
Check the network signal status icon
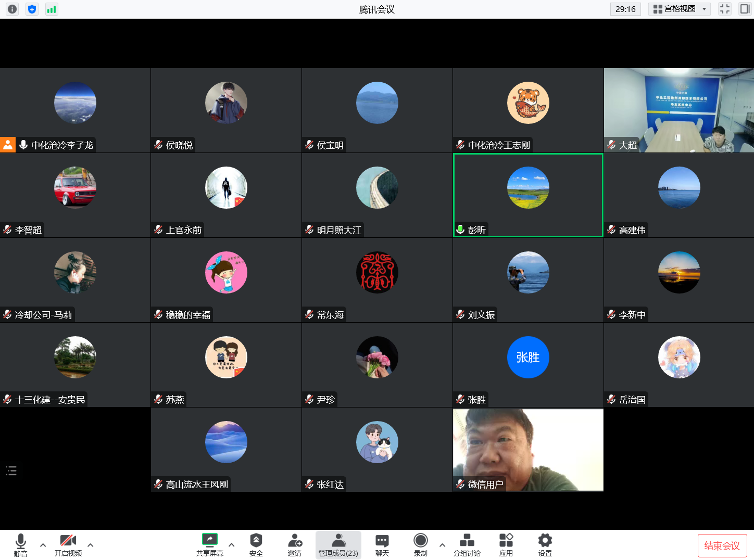(52, 9)
